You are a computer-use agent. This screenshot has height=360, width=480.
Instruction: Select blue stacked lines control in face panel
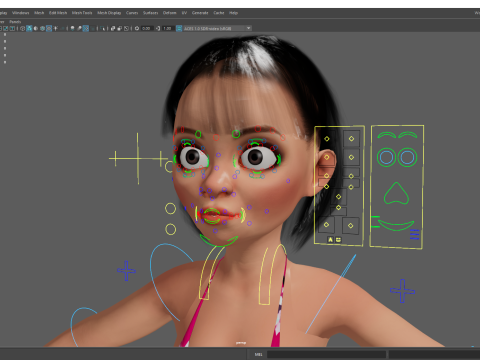[x=414, y=234]
